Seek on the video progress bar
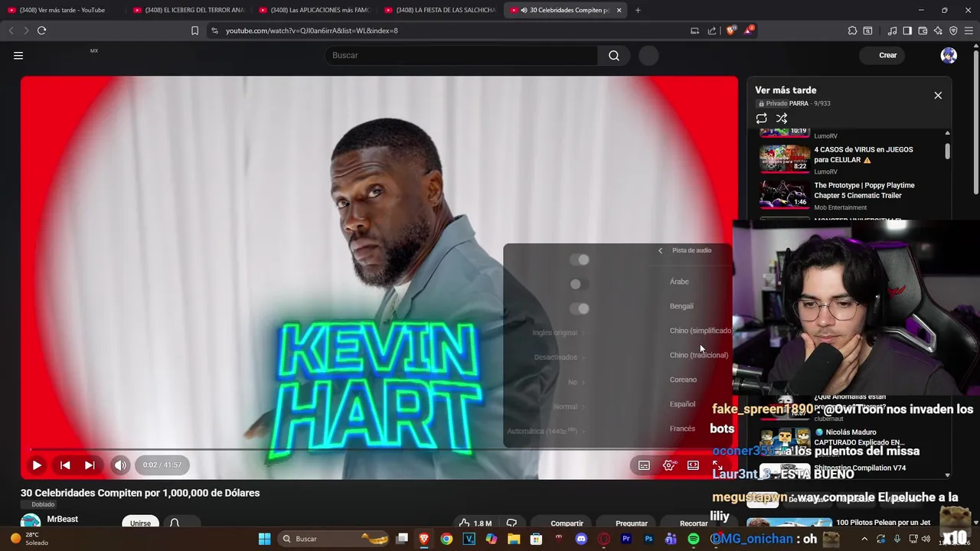The height and width of the screenshot is (551, 980). (x=379, y=449)
